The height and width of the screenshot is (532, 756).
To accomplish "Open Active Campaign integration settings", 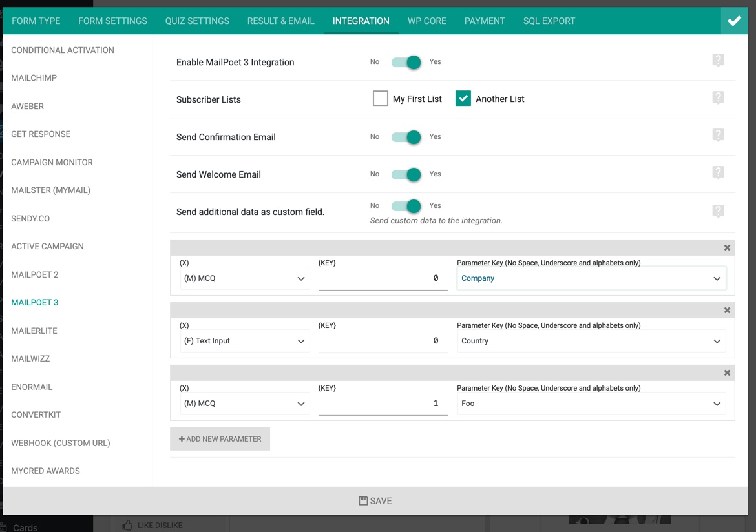I will [x=47, y=247].
